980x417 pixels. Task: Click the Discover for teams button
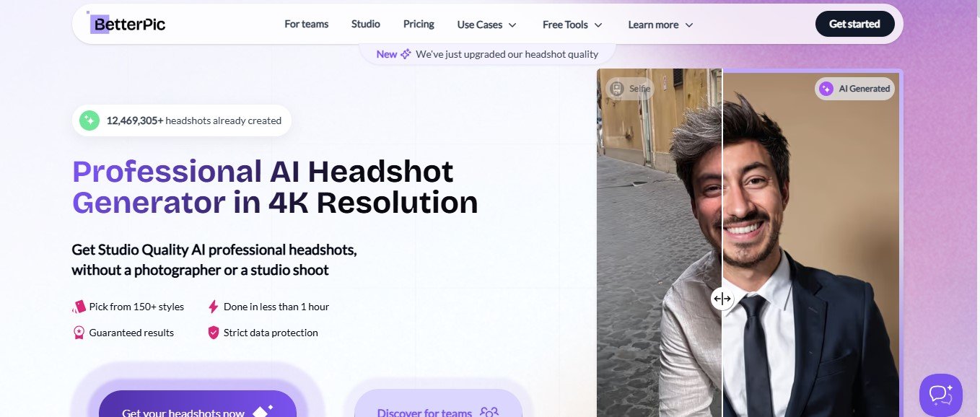[x=438, y=408]
